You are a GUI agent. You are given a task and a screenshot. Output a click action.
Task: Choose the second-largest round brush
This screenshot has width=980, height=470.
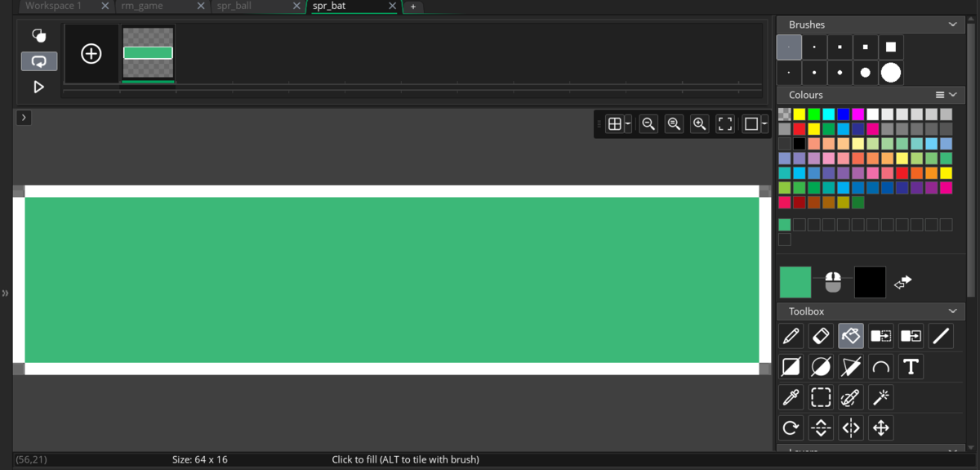pos(866,73)
